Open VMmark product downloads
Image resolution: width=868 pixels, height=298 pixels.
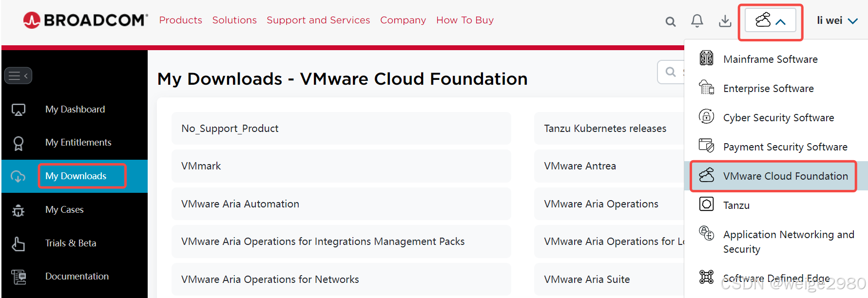click(341, 166)
